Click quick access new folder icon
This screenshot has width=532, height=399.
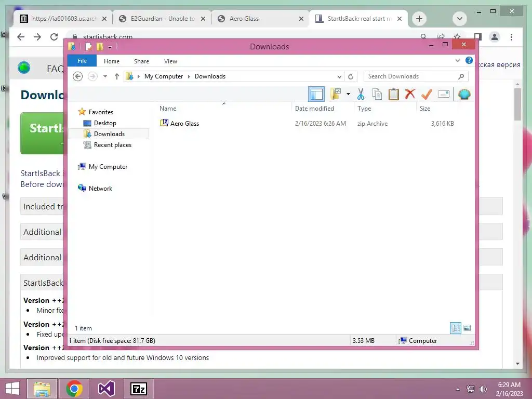[x=100, y=46]
